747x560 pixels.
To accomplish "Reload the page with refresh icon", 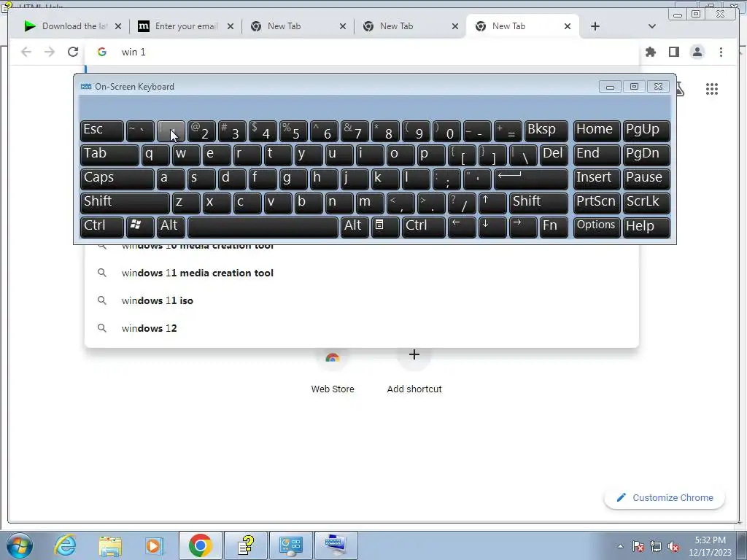I will [72, 52].
